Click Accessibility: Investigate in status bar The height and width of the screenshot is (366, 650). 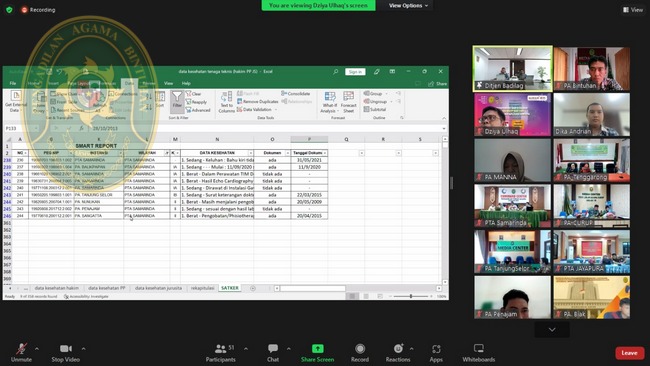tap(86, 296)
